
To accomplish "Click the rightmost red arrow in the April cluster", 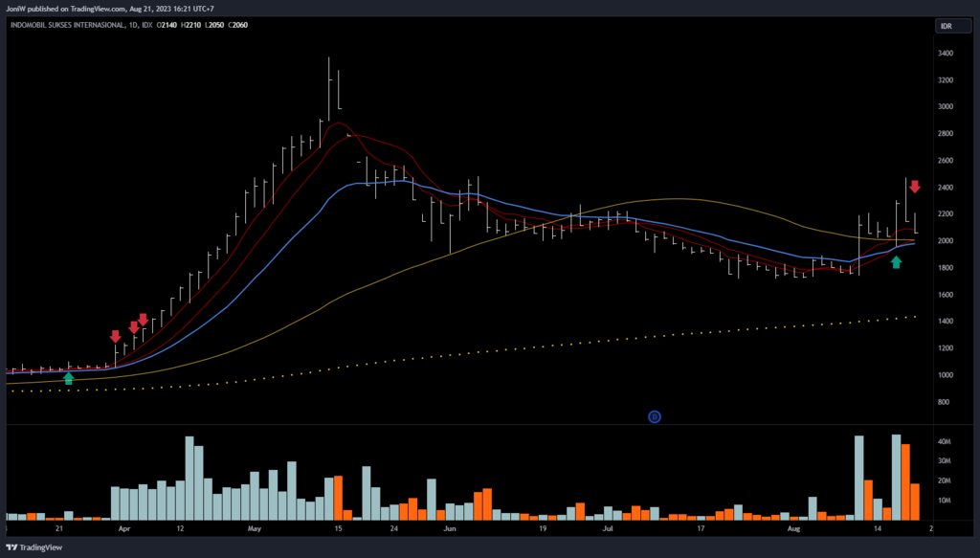I will 143,319.
